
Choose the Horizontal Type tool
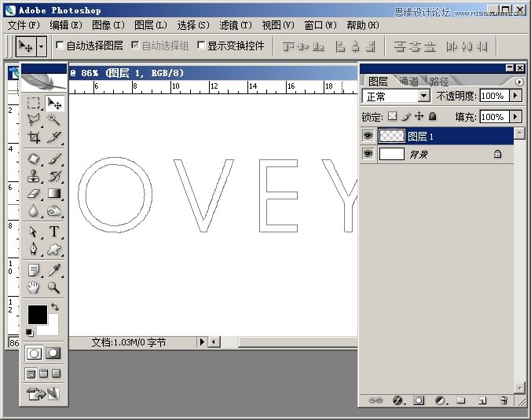click(54, 232)
